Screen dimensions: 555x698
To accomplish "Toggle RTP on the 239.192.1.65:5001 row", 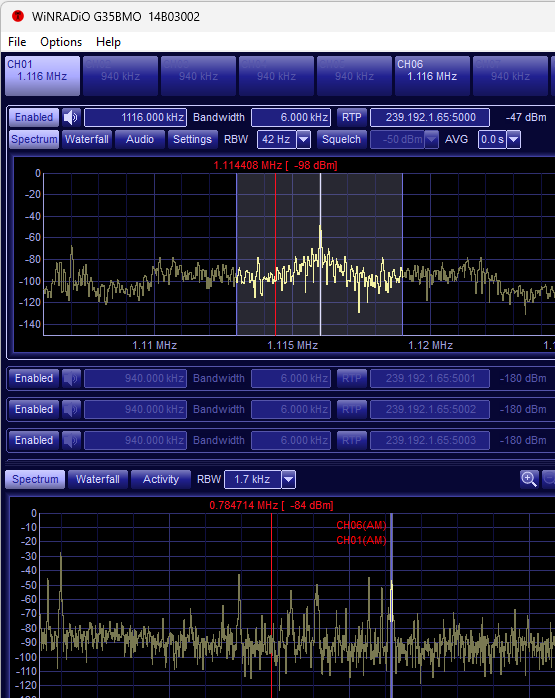I will click(x=352, y=378).
